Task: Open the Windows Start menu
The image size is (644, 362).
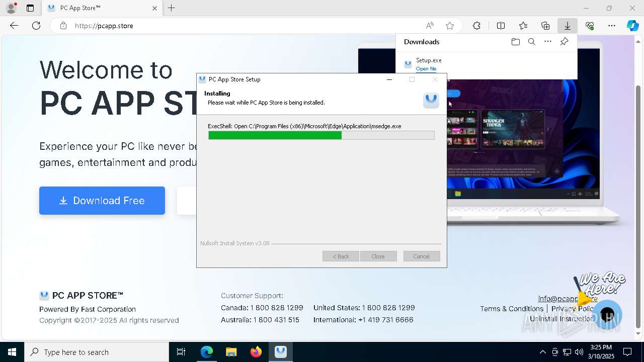Action: pyautogui.click(x=12, y=352)
